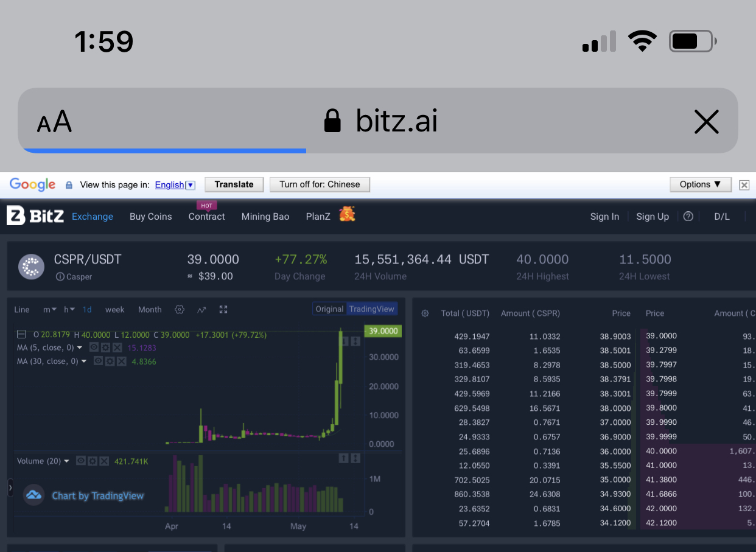Click the TradingView cloud logo
Image resolution: width=756 pixels, height=552 pixels.
pyautogui.click(x=33, y=495)
